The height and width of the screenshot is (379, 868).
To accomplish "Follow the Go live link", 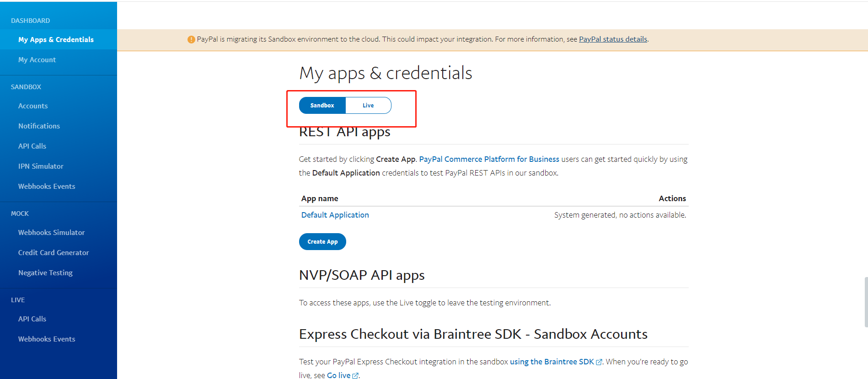I will (338, 375).
